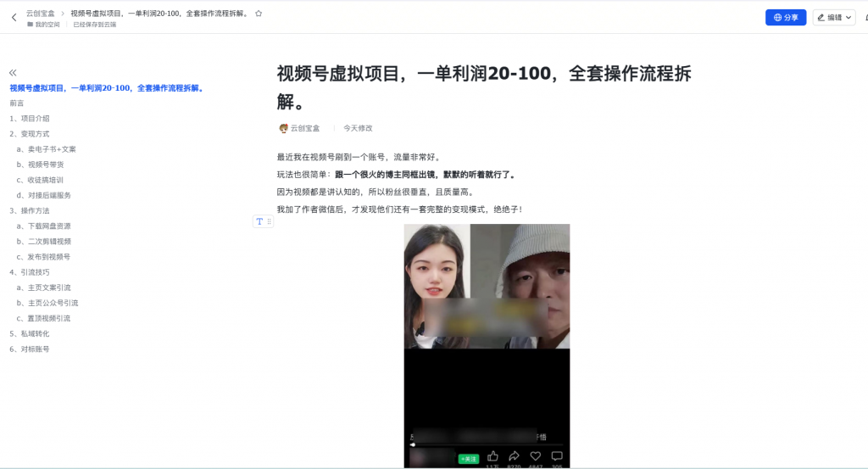The width and height of the screenshot is (868, 469).
Task: Jump to 6、对标账号 in outline
Action: pyautogui.click(x=30, y=349)
